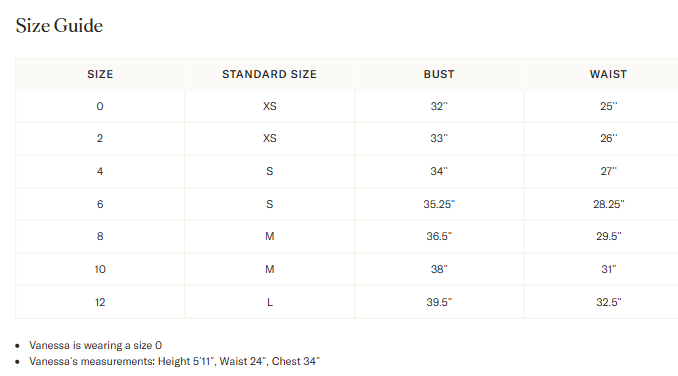Choose the size 6 cell
678x376 pixels.
[100, 204]
